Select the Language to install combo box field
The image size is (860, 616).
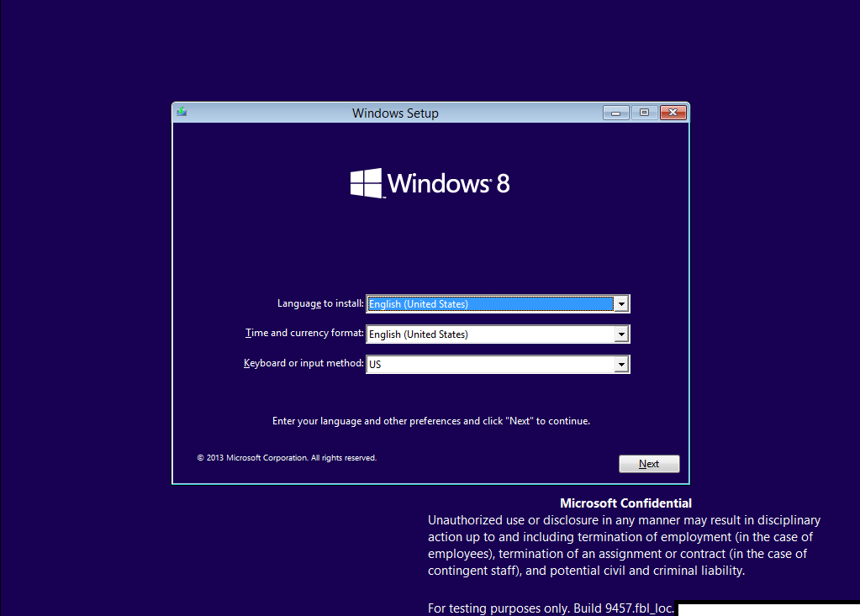(x=498, y=304)
